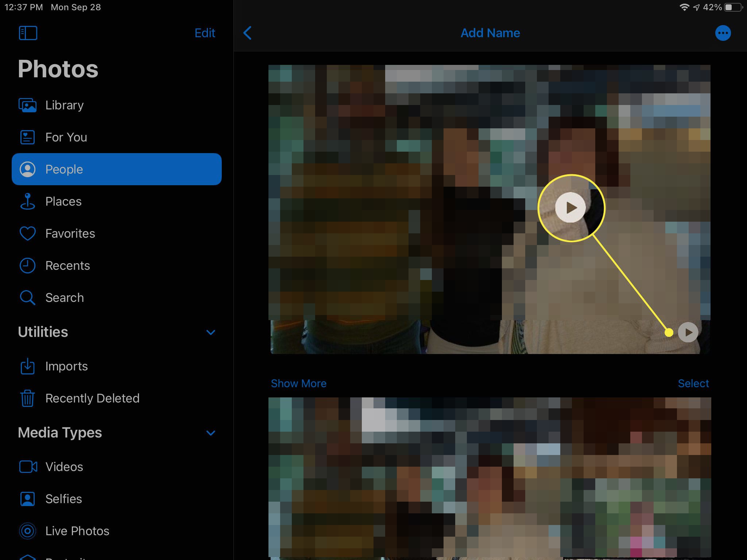The height and width of the screenshot is (560, 747).
Task: Click the Show More button
Action: tap(298, 384)
